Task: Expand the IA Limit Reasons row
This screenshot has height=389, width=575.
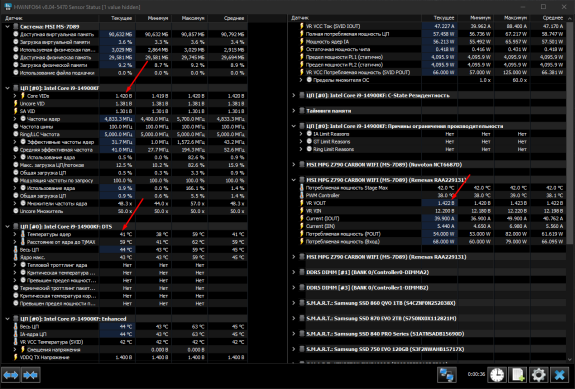Action: (x=301, y=134)
